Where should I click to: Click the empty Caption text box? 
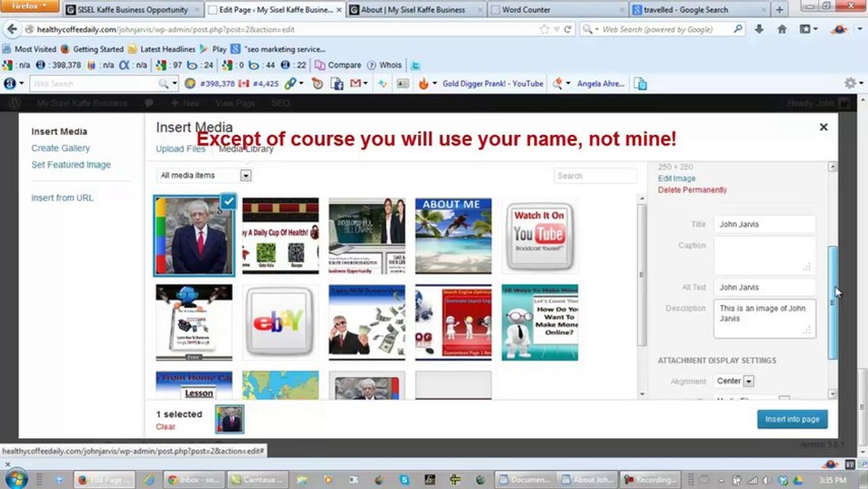point(765,255)
